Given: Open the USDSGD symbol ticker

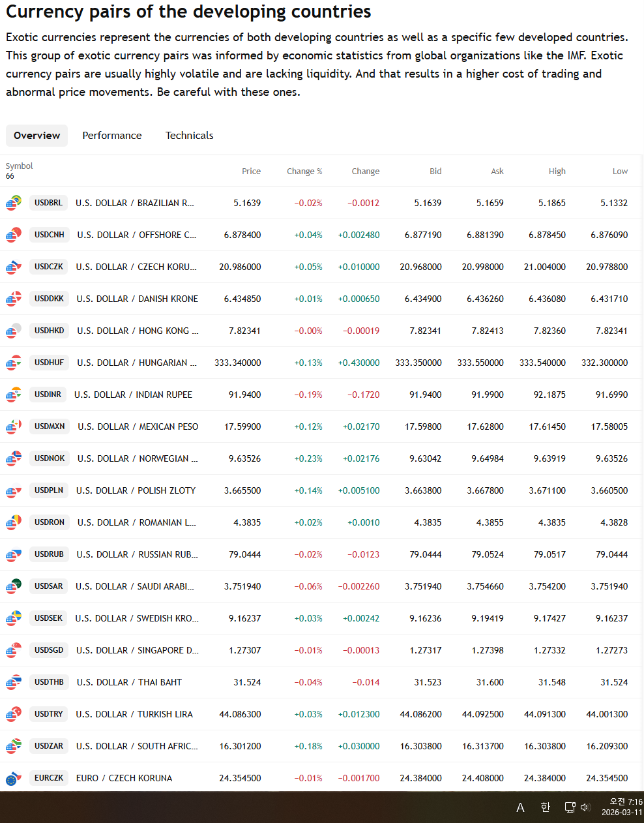Looking at the screenshot, I should tap(49, 650).
